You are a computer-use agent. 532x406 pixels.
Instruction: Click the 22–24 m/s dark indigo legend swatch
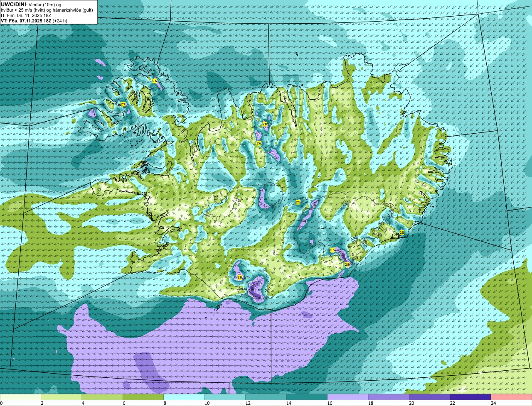click(x=470, y=397)
